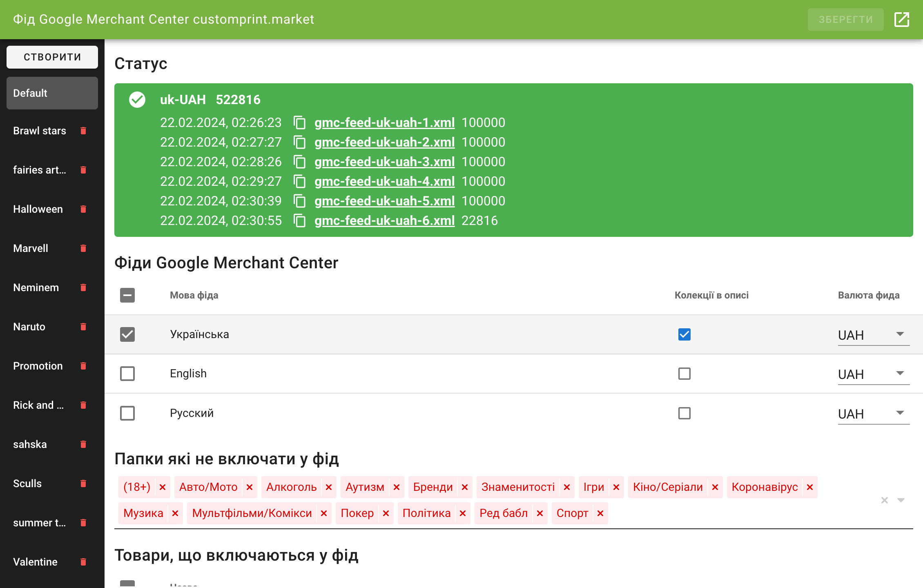The image size is (923, 588).
Task: Delete the Naruto feed
Action: [83, 327]
